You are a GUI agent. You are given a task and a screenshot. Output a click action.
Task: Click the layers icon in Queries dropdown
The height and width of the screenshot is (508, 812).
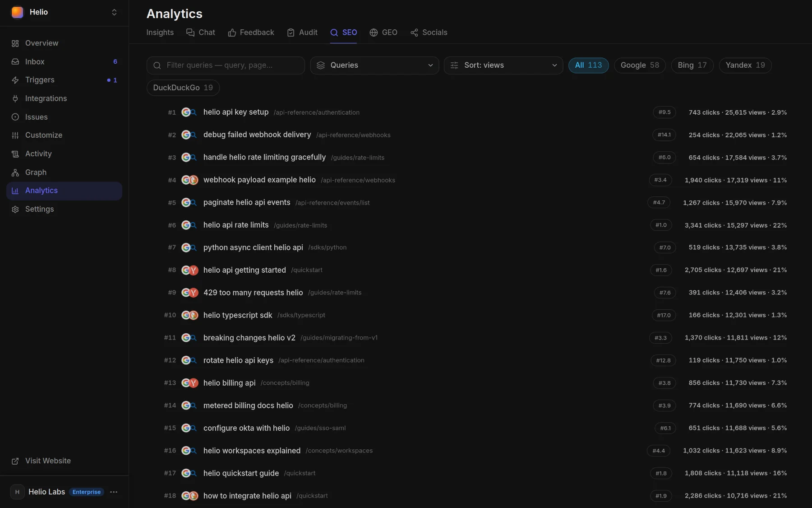(x=321, y=65)
